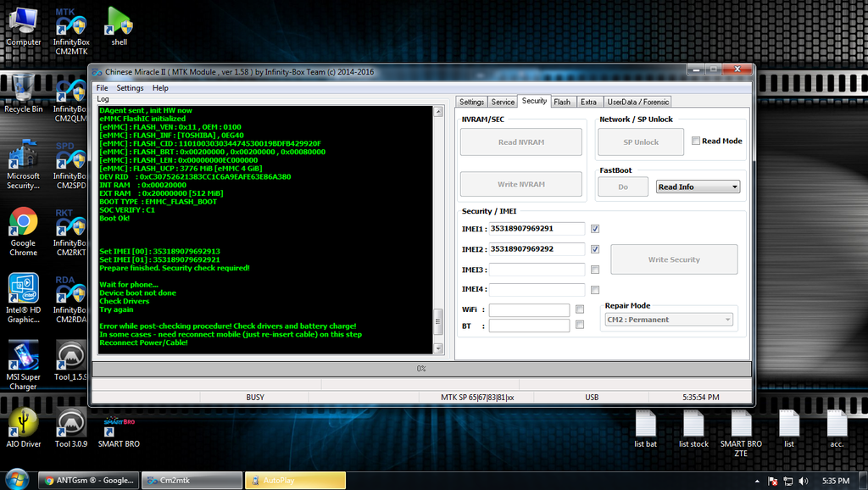Tick the IMEI4 checkbox
The image size is (868, 490).
point(595,290)
